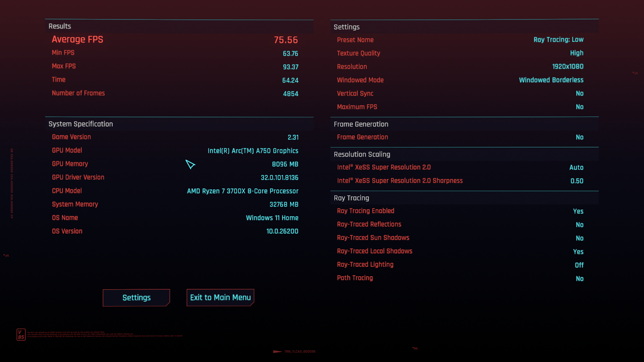Click Intel(R) Arc(TM) A750 Graphics text
Image resolution: width=644 pixels, height=362 pixels.
tap(253, 151)
